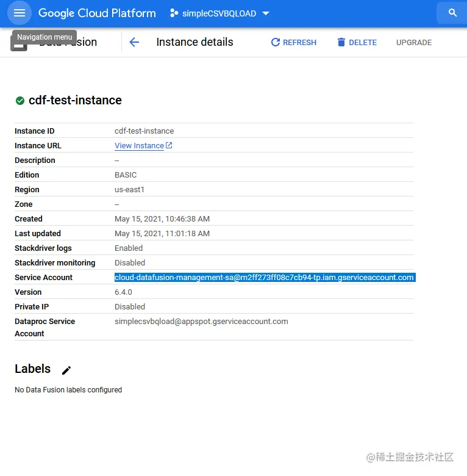Click the trash can icon

(x=341, y=42)
